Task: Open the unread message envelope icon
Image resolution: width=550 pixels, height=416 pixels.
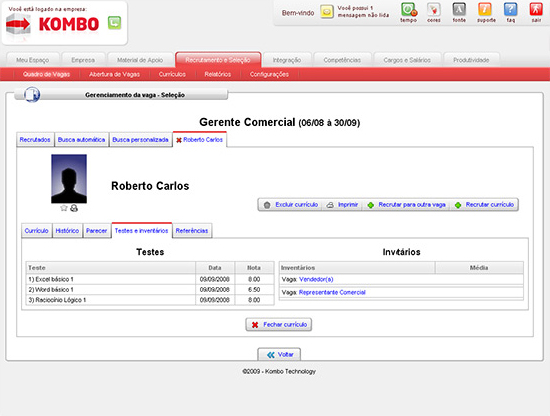Action: pos(327,12)
